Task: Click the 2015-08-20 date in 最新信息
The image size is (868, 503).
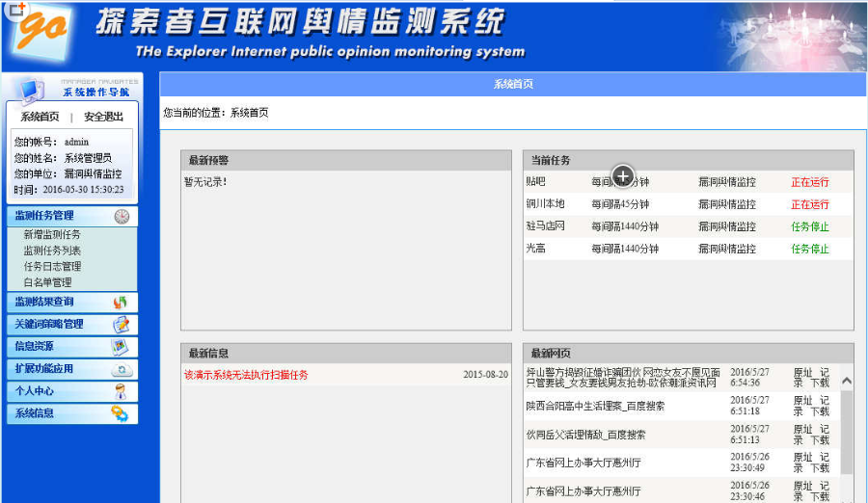Action: [485, 375]
